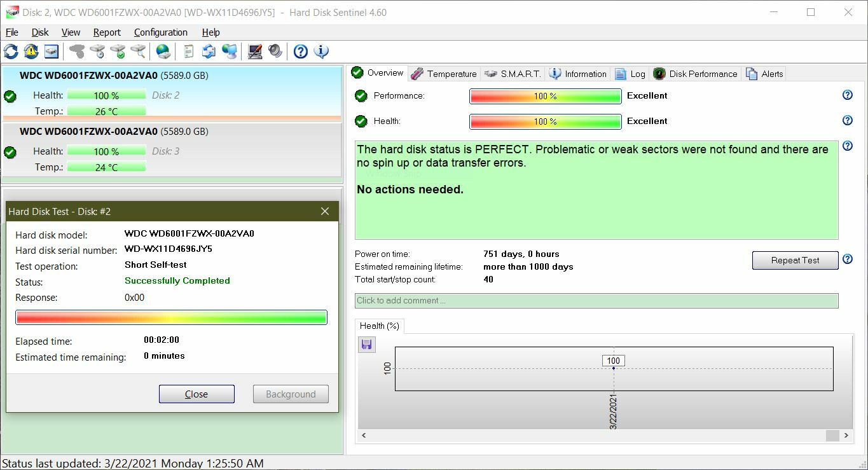Click the help icon beside the status text box
The image size is (868, 470).
(x=847, y=146)
